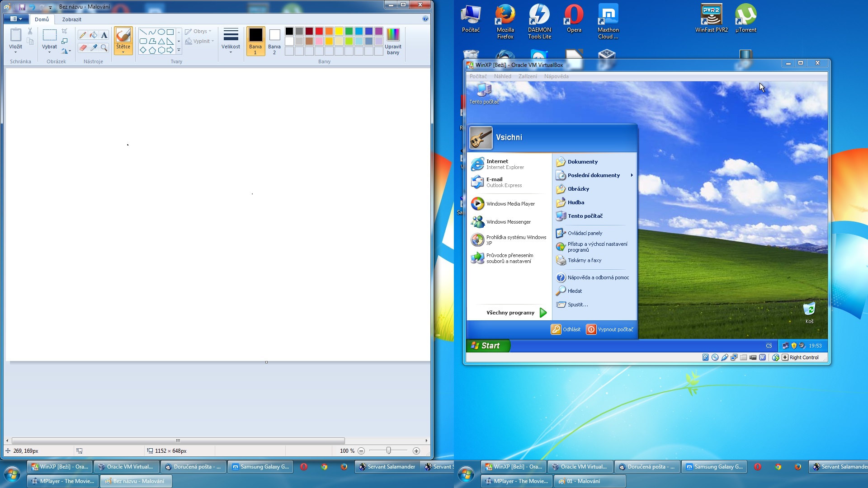Screen dimensions: 868x488
Task: Pick the red swatch in Barvy palette
Action: [x=319, y=31]
